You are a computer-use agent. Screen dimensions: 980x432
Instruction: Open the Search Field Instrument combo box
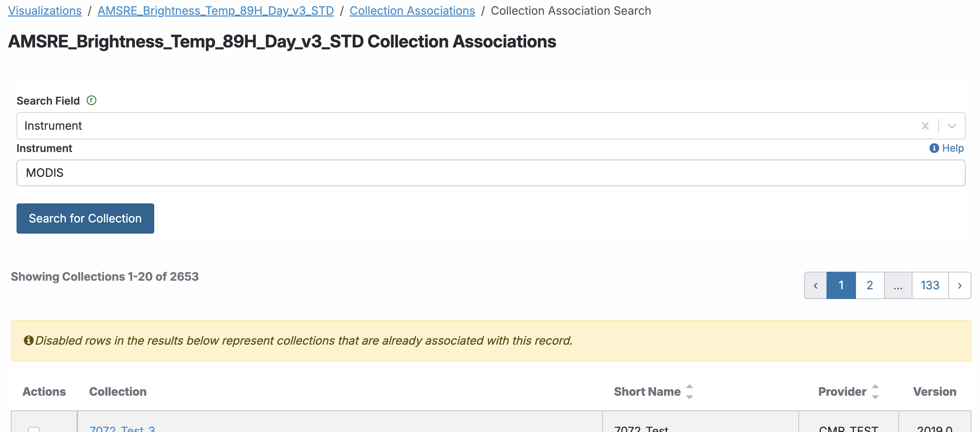[x=457, y=126]
